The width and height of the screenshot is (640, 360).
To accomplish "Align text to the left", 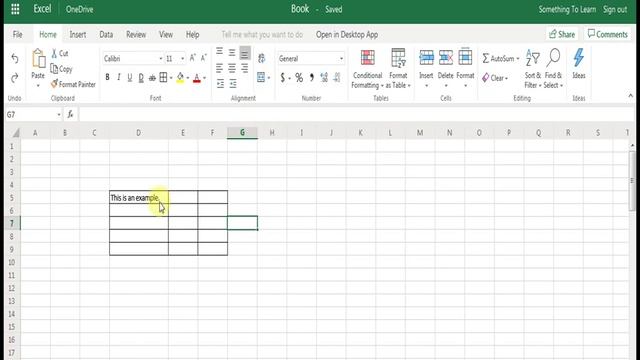I will click(219, 68).
